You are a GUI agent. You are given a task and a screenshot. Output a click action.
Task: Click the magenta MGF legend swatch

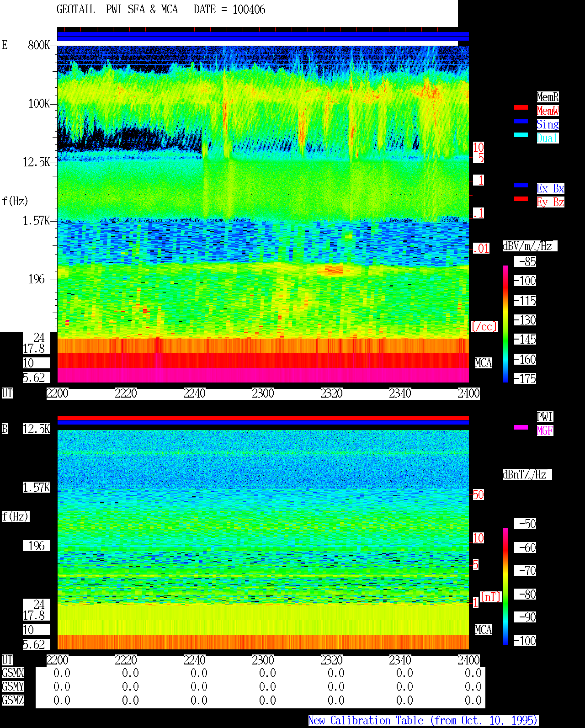tap(521, 428)
